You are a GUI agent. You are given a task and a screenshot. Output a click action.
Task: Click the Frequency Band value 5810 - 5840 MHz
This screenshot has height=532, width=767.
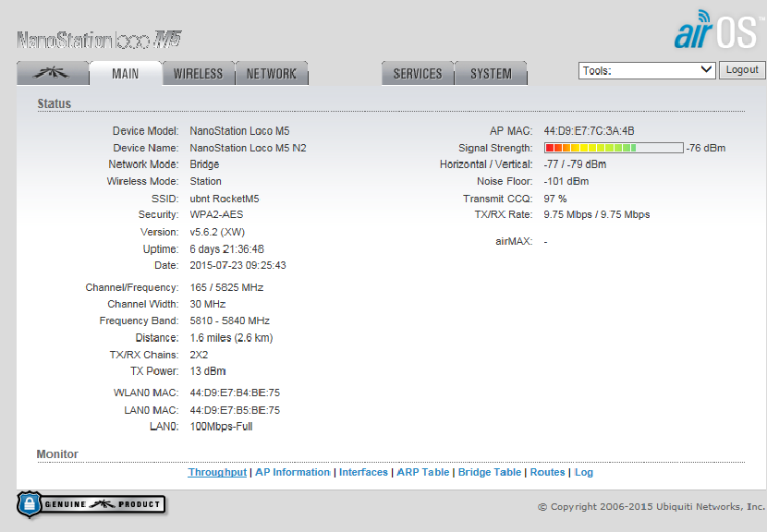click(230, 320)
